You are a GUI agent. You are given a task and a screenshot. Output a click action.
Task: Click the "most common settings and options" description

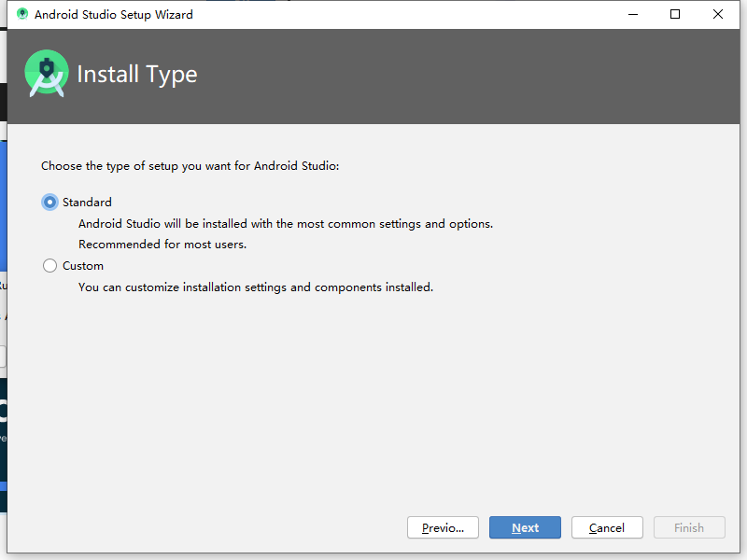click(x=286, y=224)
